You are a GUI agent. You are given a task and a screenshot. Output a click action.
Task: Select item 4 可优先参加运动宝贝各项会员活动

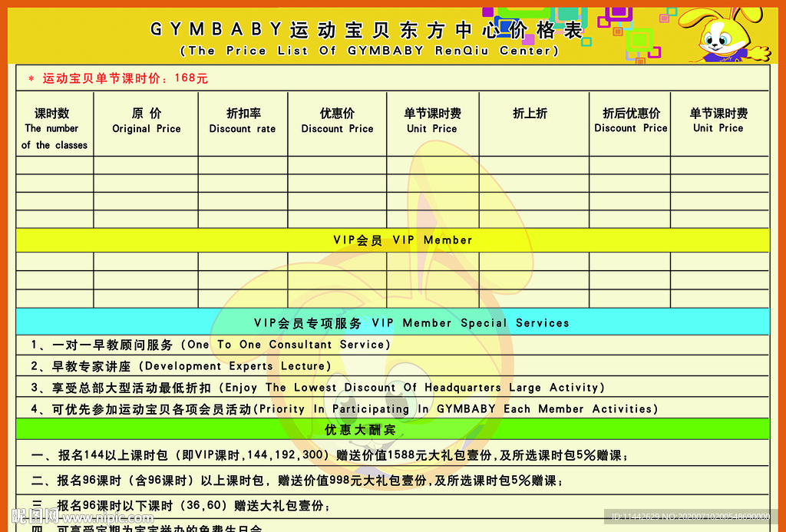coord(345,409)
